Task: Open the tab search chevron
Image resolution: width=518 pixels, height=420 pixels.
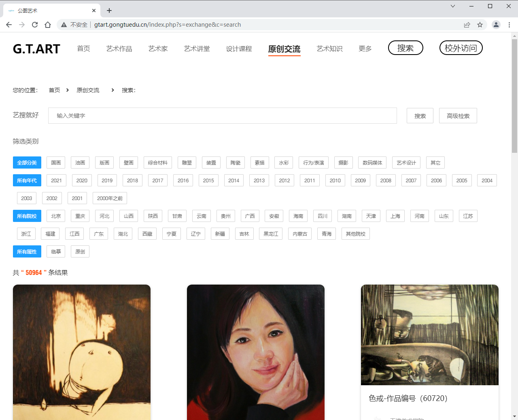Action: click(453, 6)
